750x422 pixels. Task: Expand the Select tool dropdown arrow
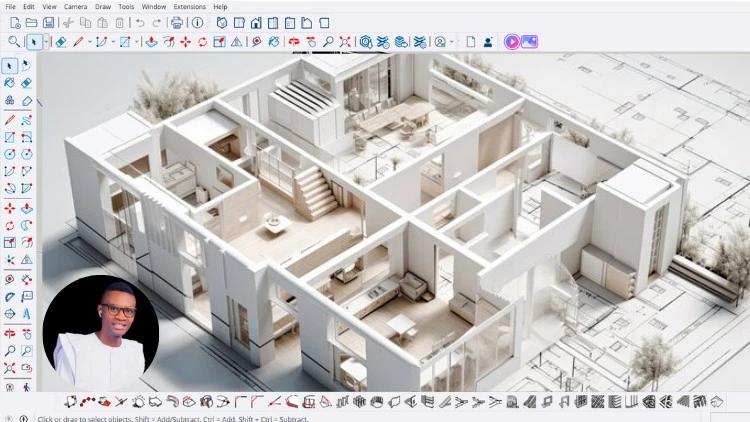click(46, 42)
